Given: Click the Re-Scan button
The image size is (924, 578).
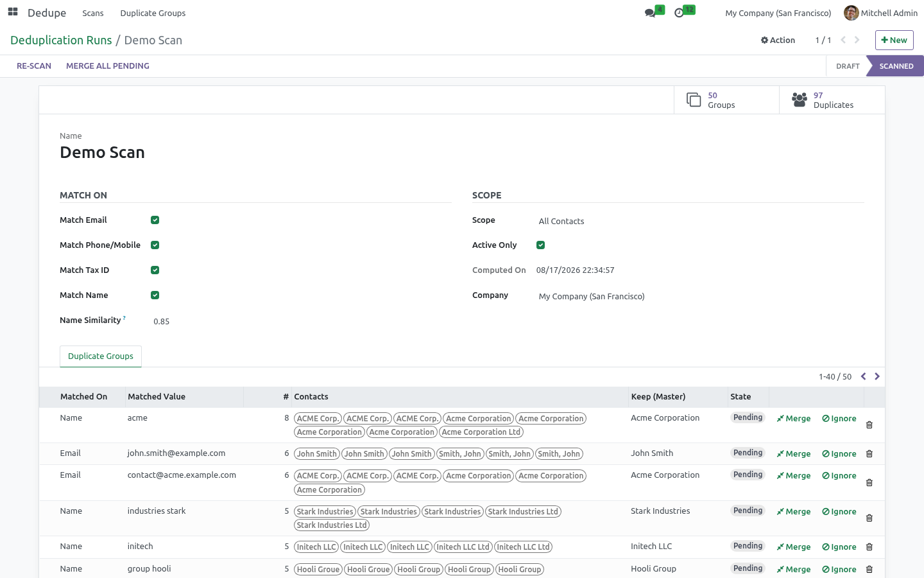Looking at the screenshot, I should tap(34, 66).
